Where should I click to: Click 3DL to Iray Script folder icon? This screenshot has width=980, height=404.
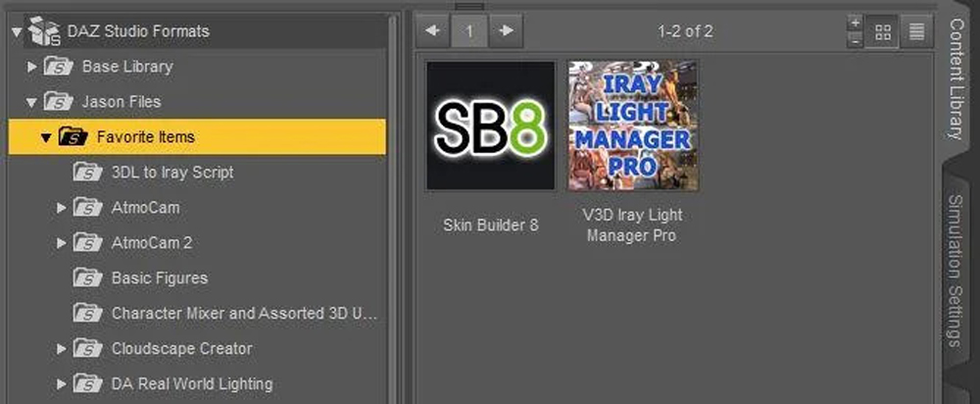click(x=87, y=172)
